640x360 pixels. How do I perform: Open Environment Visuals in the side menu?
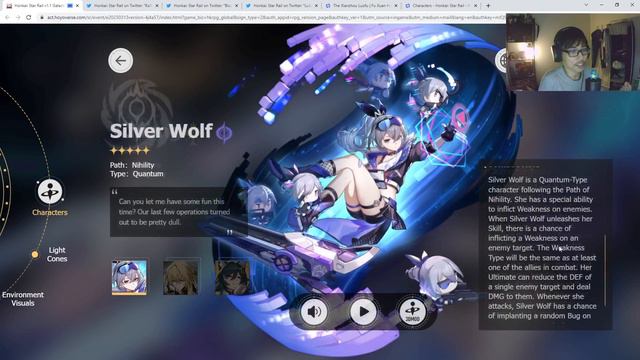click(23, 299)
